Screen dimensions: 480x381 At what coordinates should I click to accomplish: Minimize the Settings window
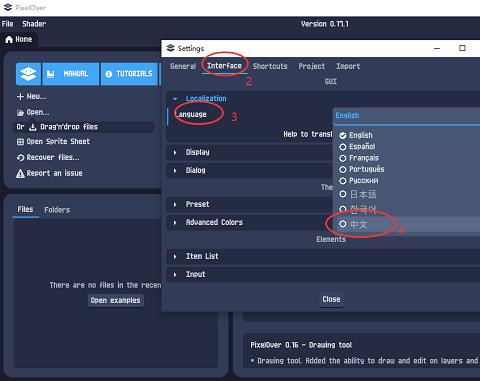click(x=437, y=48)
